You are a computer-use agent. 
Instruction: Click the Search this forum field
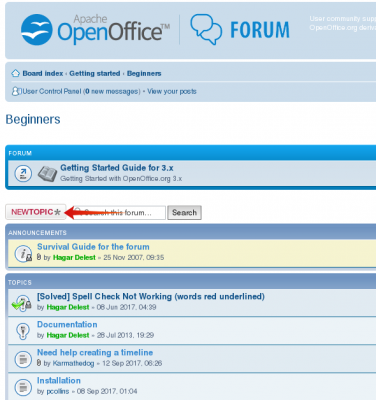(119, 213)
